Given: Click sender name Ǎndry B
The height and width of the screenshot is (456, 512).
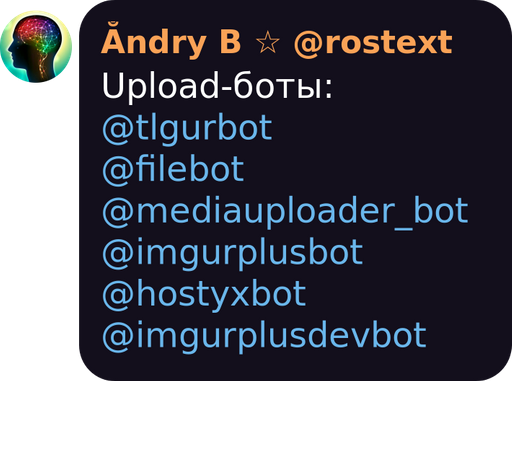Looking at the screenshot, I should (x=171, y=41).
